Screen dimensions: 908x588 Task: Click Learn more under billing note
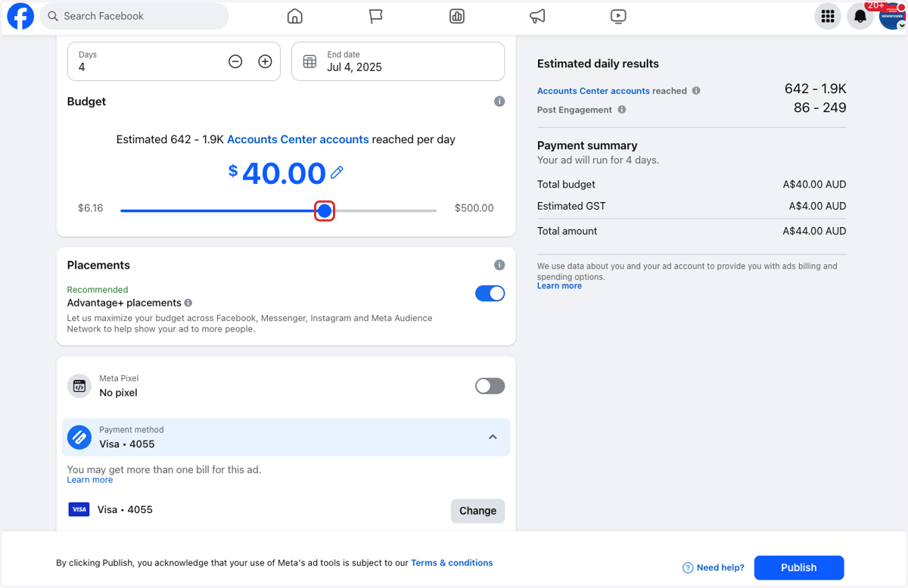(x=90, y=480)
